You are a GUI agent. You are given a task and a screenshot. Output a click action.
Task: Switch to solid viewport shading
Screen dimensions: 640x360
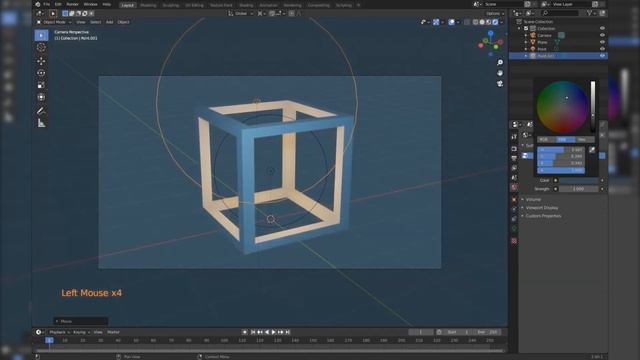(482, 22)
